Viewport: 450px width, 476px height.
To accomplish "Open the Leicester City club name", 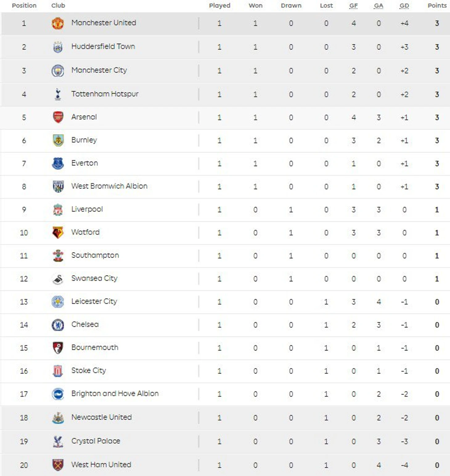I will [x=94, y=302].
